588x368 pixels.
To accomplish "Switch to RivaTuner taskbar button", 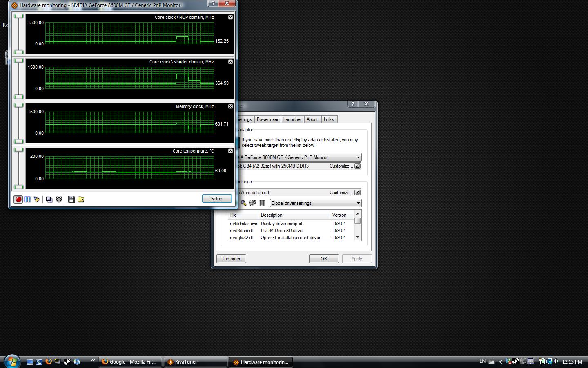I will coord(196,362).
